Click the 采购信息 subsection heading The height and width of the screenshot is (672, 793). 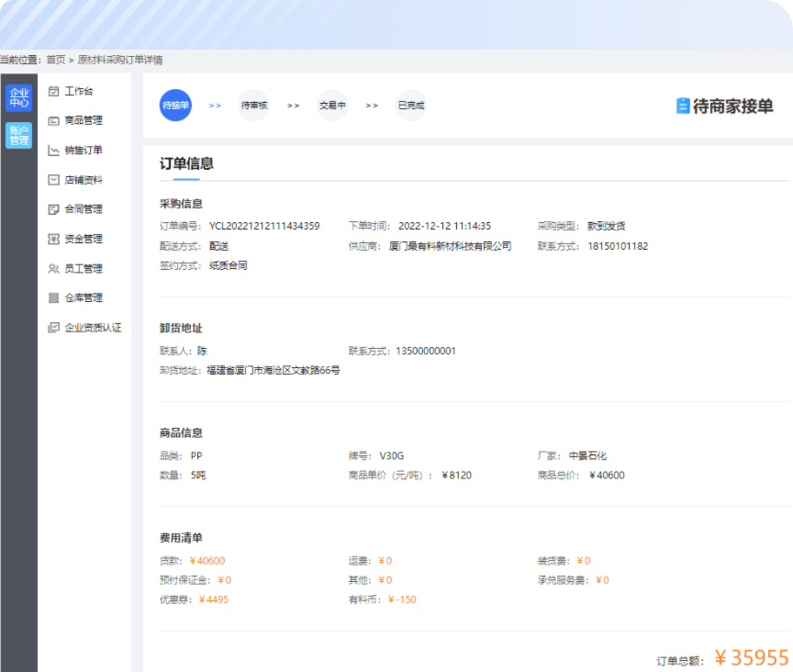[x=181, y=204]
